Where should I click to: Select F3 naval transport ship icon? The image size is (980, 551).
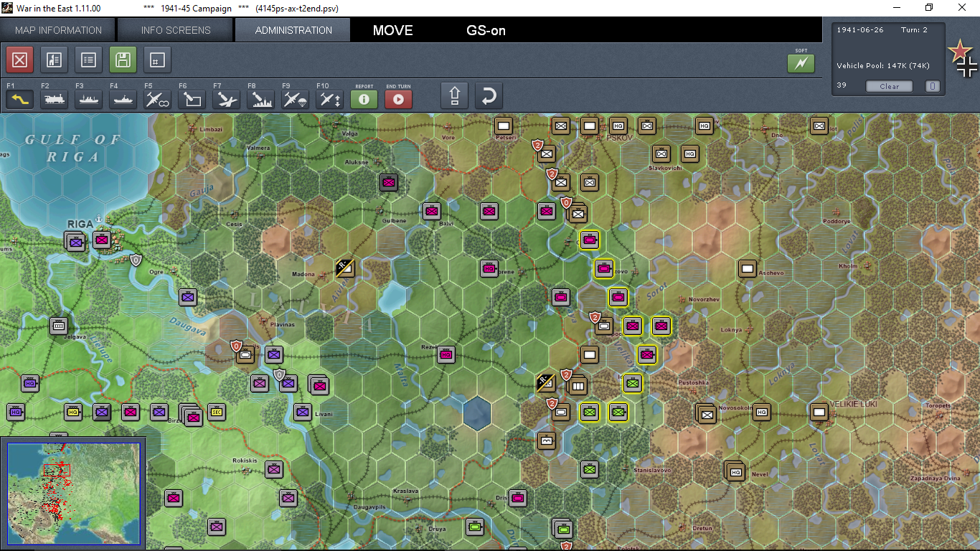[x=88, y=99]
